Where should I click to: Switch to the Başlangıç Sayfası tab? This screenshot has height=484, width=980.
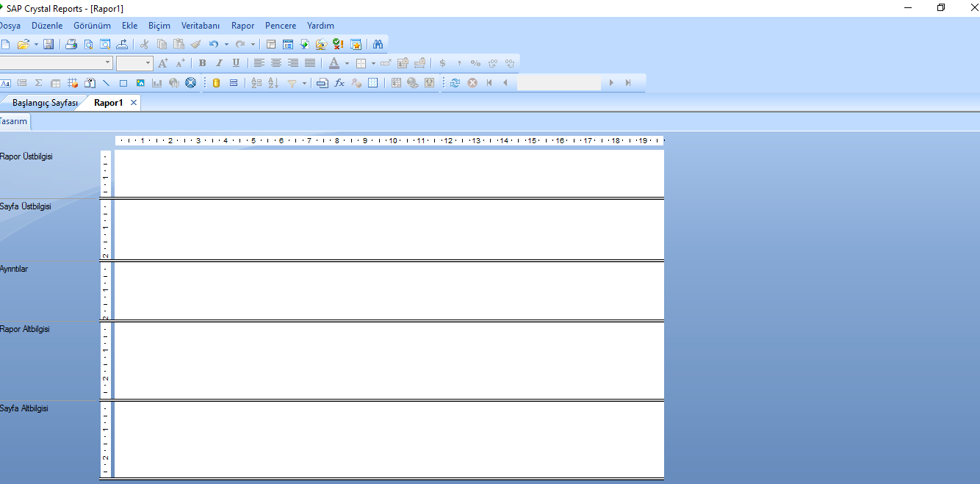pyautogui.click(x=44, y=103)
